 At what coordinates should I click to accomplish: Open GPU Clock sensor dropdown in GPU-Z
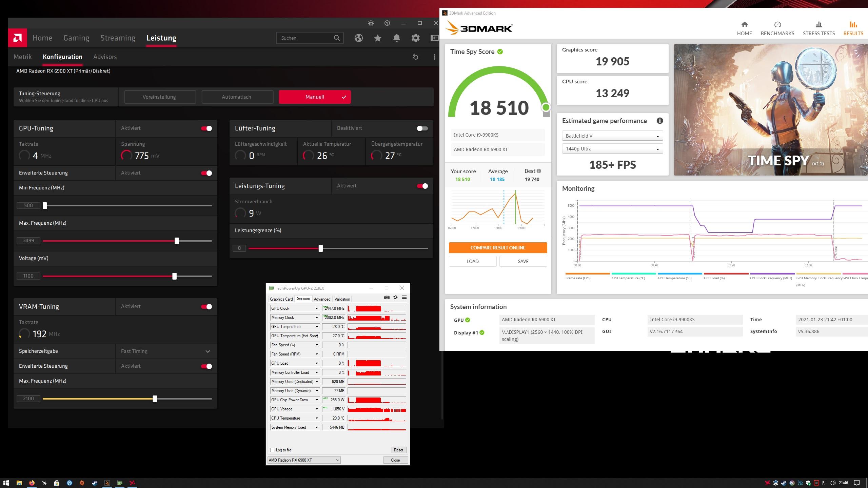(317, 308)
